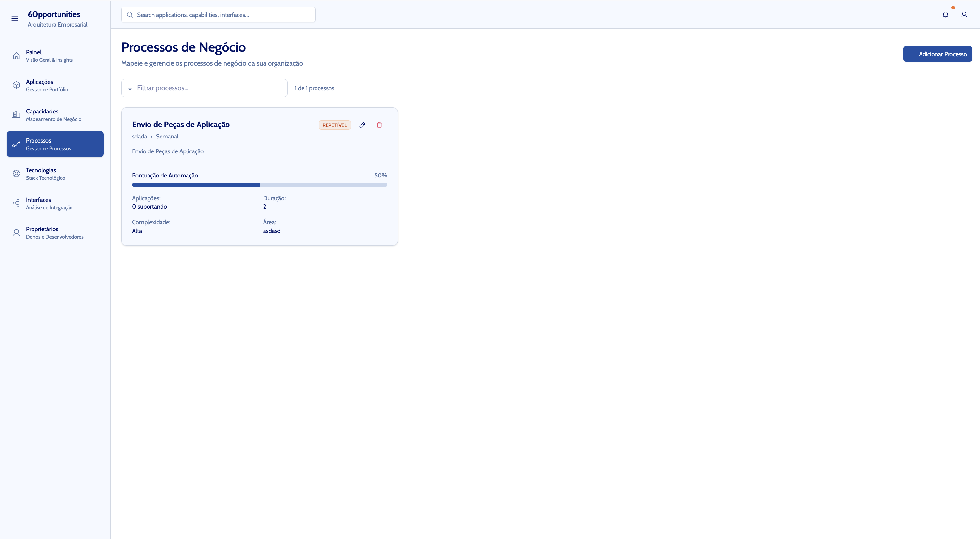Click the Interfaces share icon

(16, 203)
